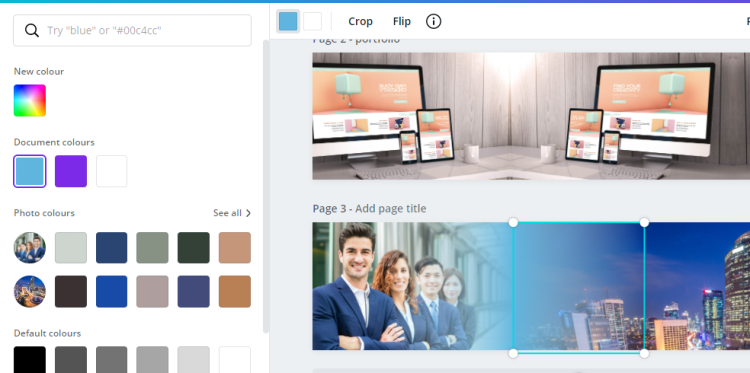Open the Crop tool
Viewport: 750px width, 373px height.
(x=360, y=22)
